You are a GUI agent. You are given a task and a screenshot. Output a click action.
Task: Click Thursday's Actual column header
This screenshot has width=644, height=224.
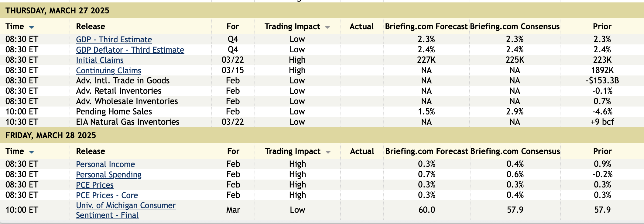coord(361,26)
